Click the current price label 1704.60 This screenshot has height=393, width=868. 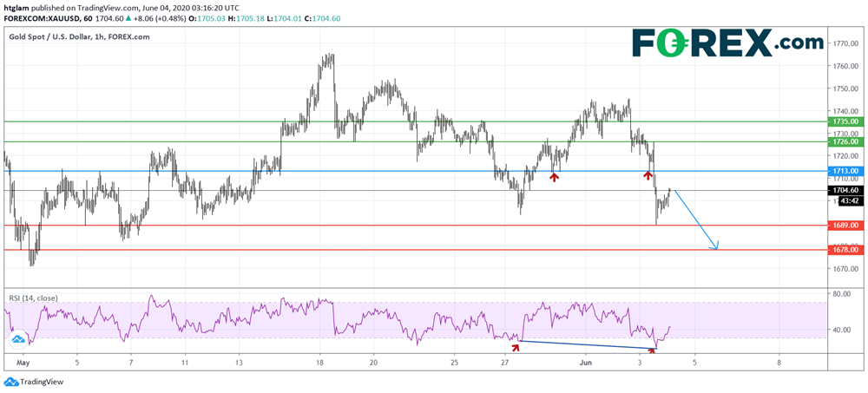coord(845,190)
